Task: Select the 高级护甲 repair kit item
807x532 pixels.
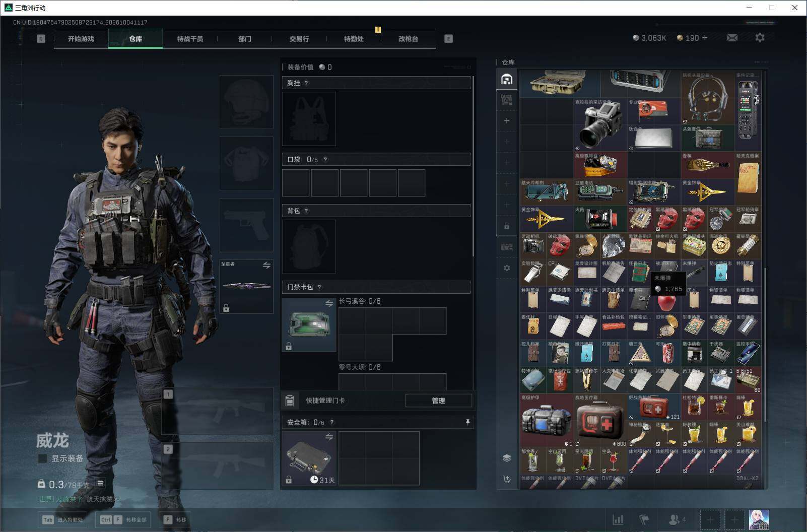Action: point(547,421)
